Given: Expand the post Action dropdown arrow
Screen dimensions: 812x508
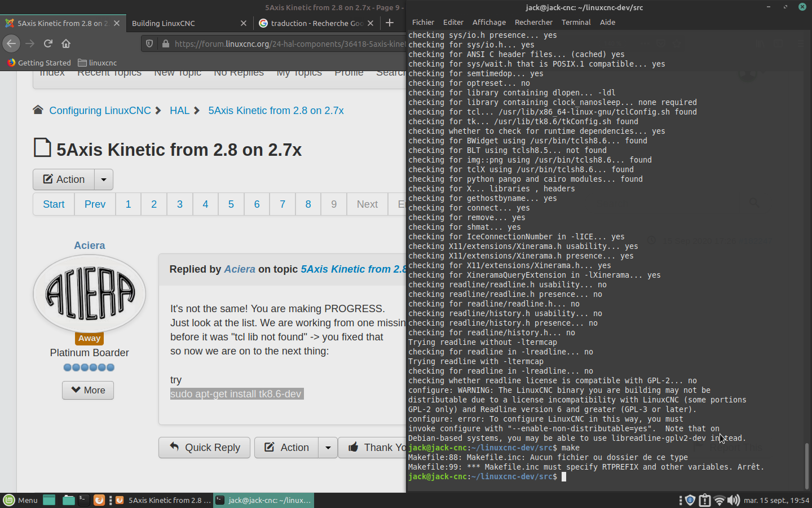Looking at the screenshot, I should tap(328, 448).
